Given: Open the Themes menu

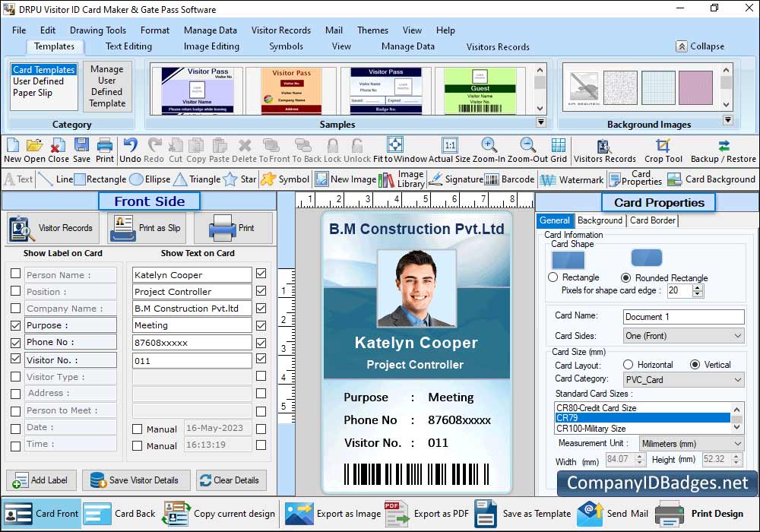Looking at the screenshot, I should click(x=372, y=30).
